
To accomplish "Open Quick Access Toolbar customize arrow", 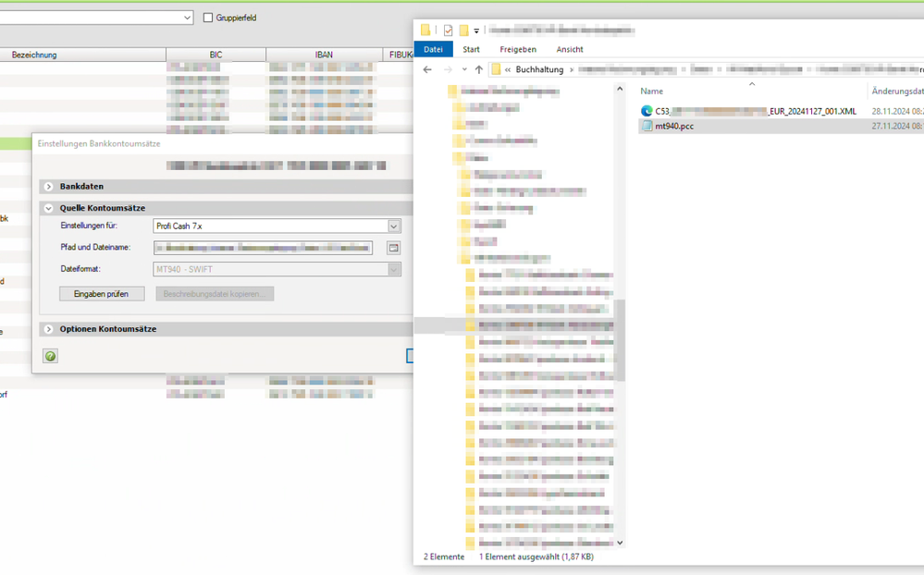I will point(476,31).
